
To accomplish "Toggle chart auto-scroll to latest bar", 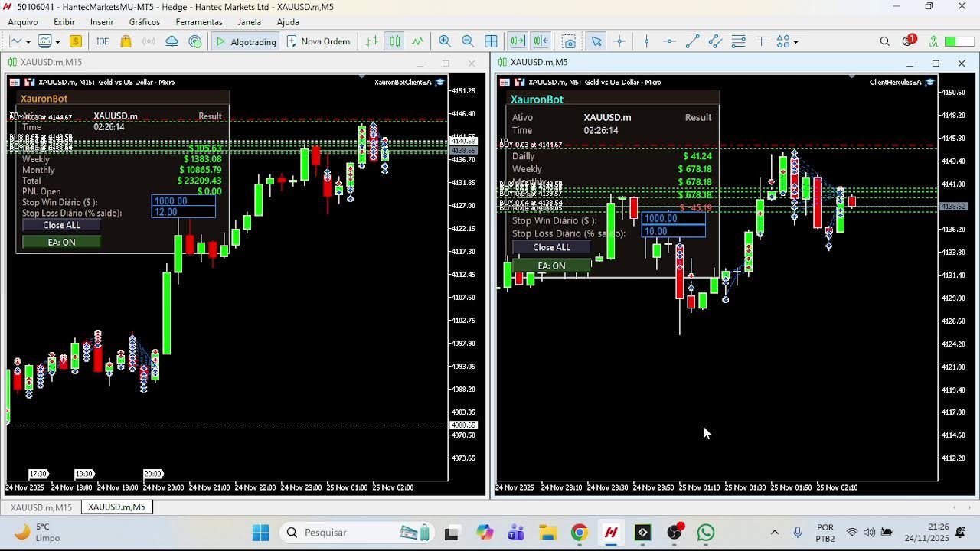I will point(518,41).
